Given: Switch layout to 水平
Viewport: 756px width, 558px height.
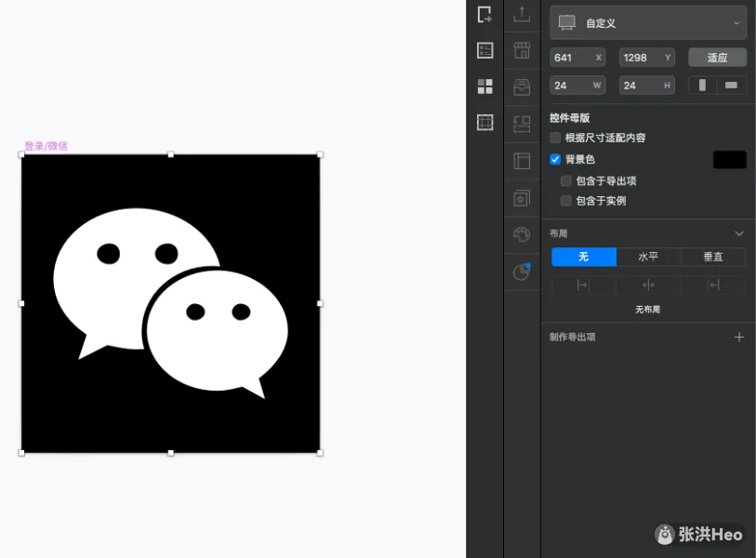Looking at the screenshot, I should point(648,257).
